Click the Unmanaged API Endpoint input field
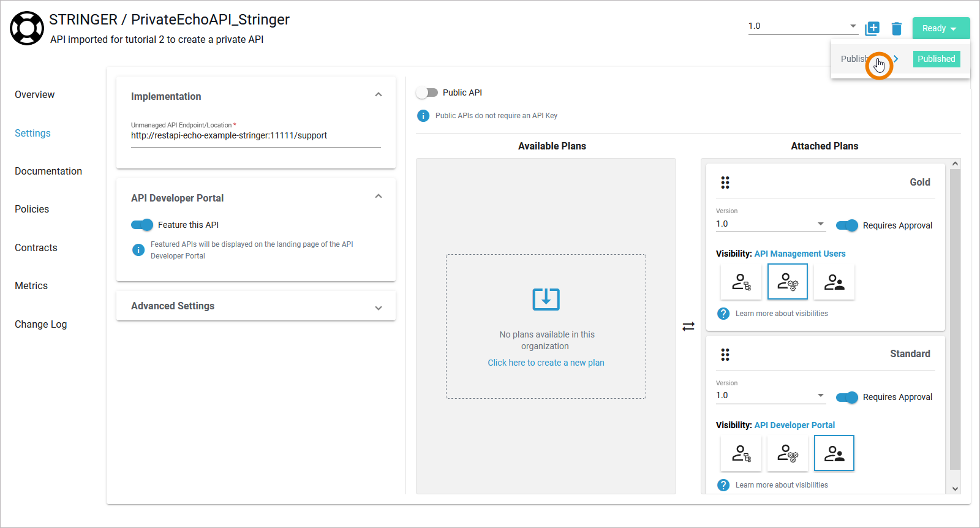The width and height of the screenshot is (980, 528). click(255, 136)
